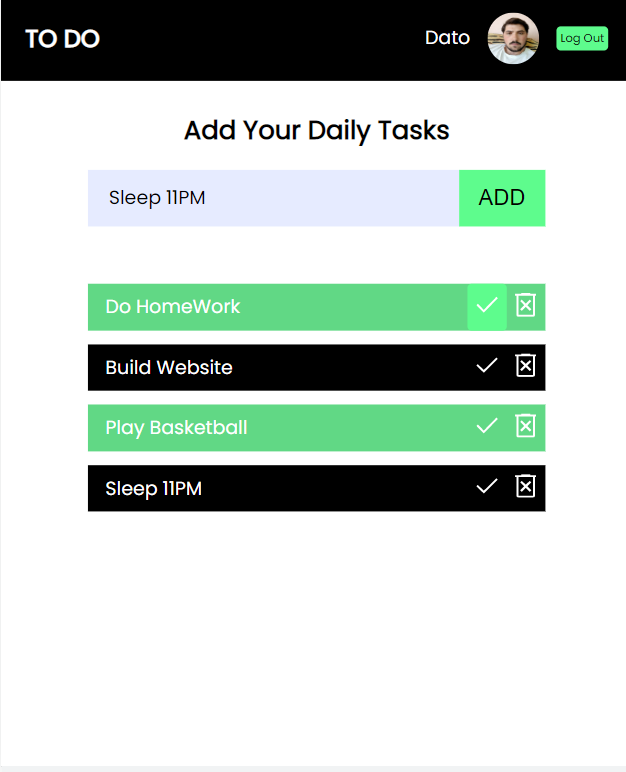Viewport: 626px width, 772px height.
Task: Click the Play Basketball task text
Action: click(x=176, y=428)
